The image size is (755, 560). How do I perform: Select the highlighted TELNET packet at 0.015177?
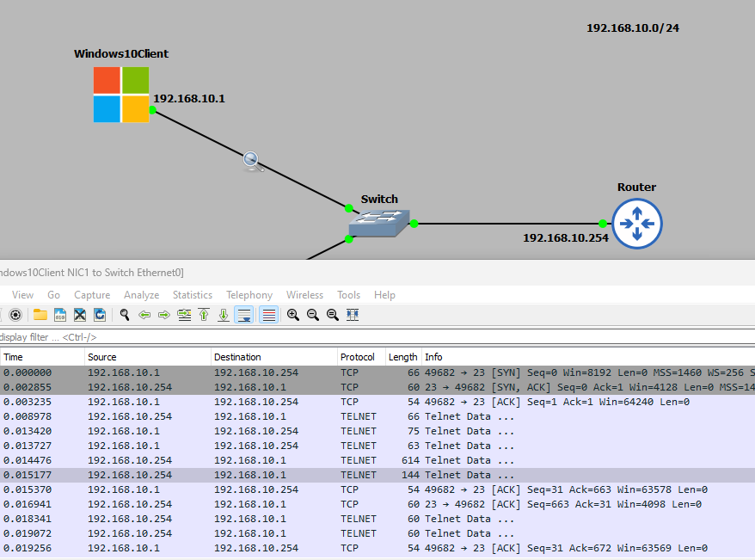(258, 474)
